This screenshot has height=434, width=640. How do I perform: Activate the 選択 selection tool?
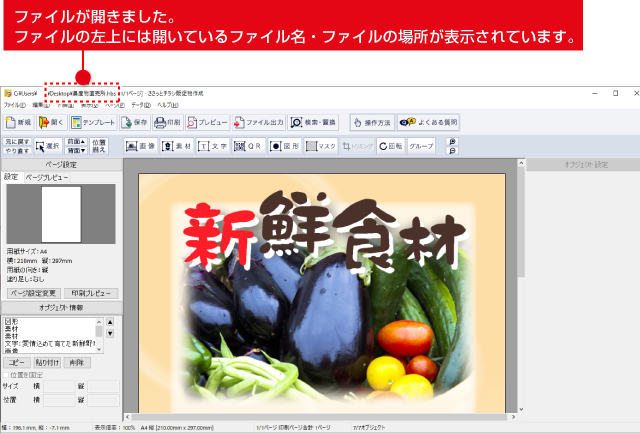[x=48, y=146]
